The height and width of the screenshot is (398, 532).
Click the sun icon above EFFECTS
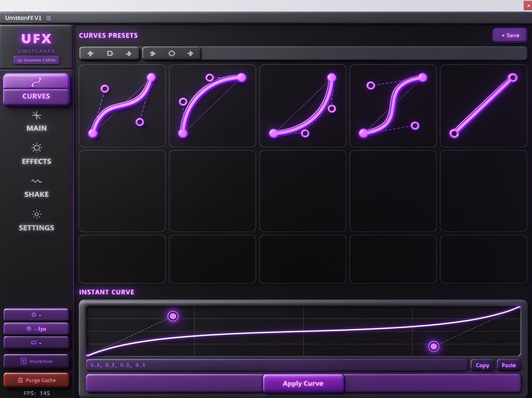pos(36,148)
